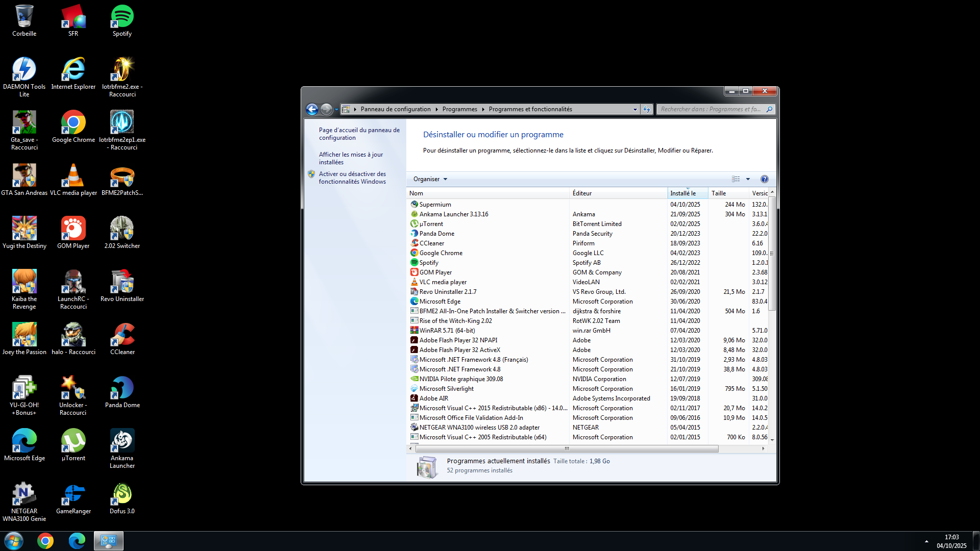Open the view options dropdown arrow
The image size is (980, 551).
(x=748, y=179)
